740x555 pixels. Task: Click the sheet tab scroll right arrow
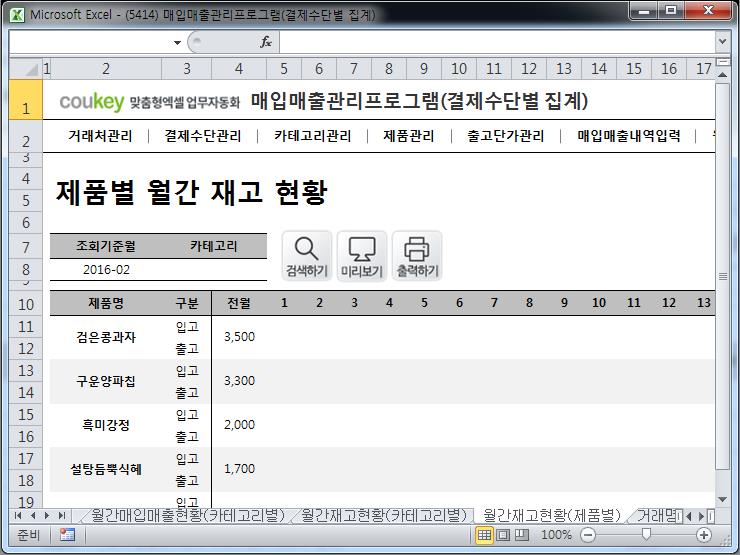(701, 516)
